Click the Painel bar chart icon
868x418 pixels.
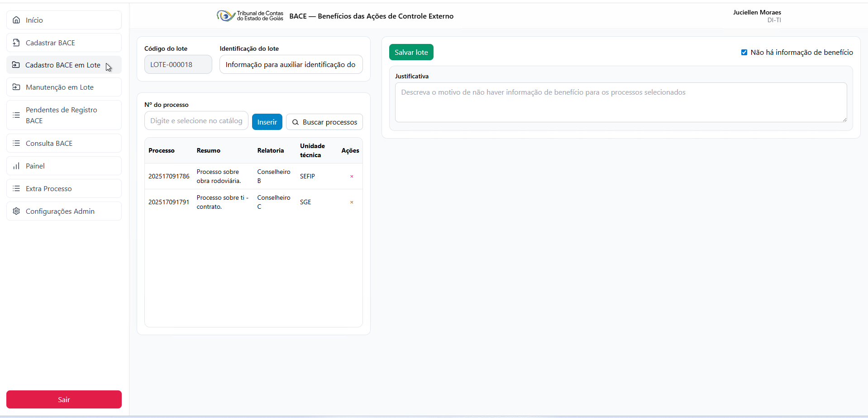[16, 166]
